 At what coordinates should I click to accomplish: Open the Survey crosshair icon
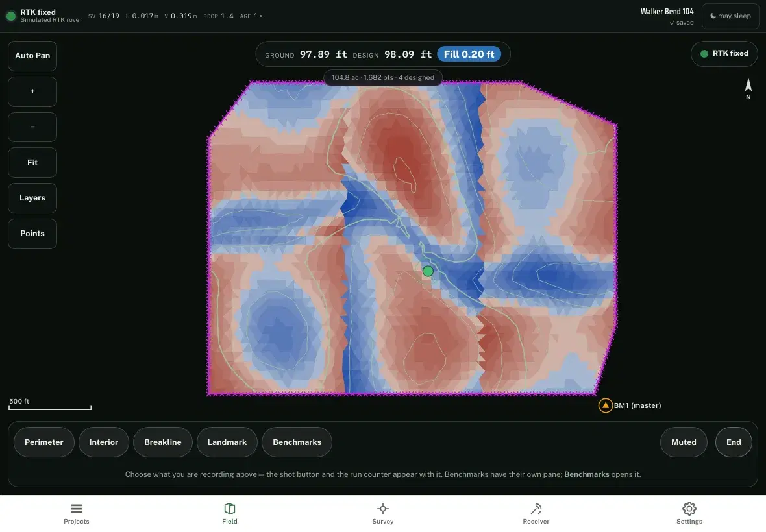click(382, 509)
